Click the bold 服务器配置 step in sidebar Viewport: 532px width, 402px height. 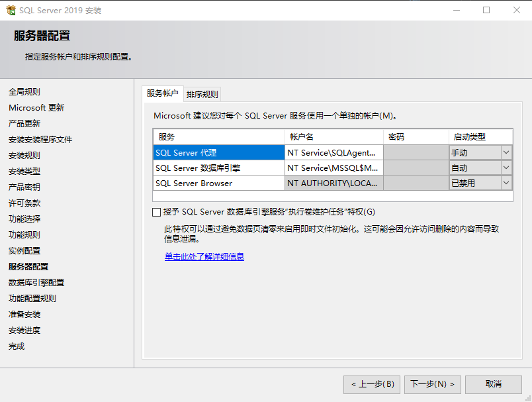click(x=28, y=266)
